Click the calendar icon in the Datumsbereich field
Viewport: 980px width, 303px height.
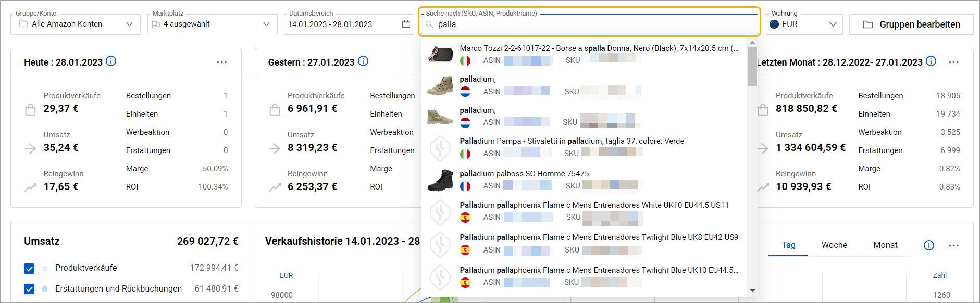click(406, 24)
